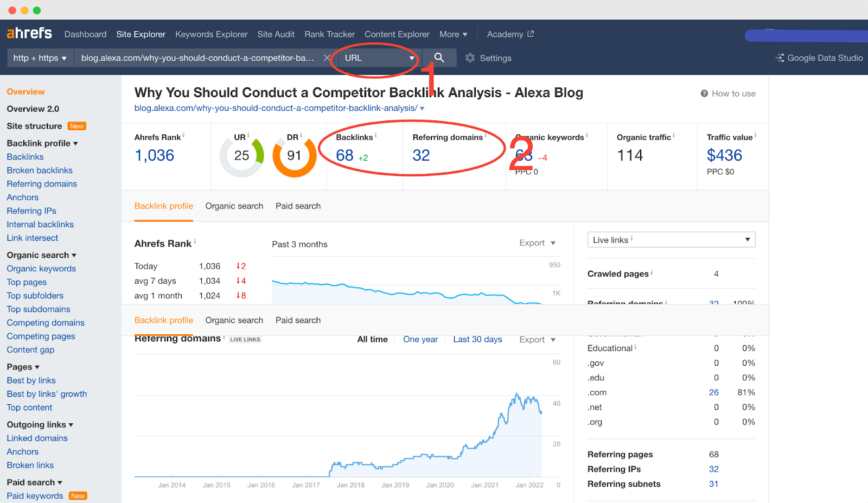Open the More menu in the top navigation
868x503 pixels.
[453, 34]
